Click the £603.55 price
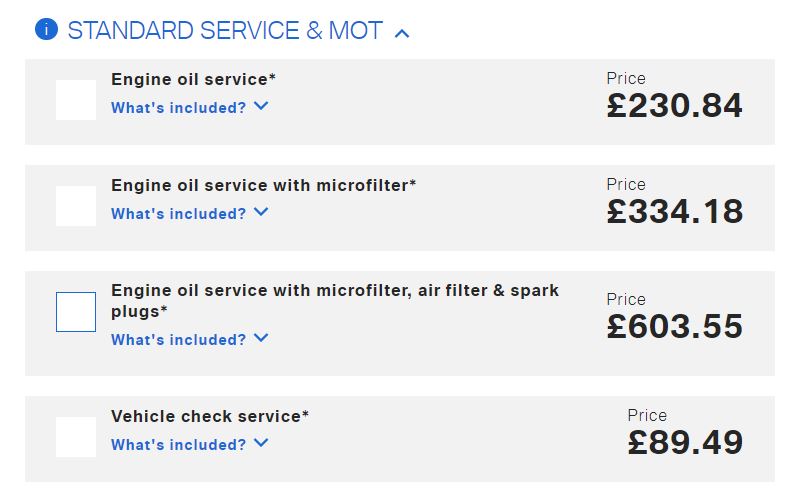The height and width of the screenshot is (491, 793). (x=675, y=327)
